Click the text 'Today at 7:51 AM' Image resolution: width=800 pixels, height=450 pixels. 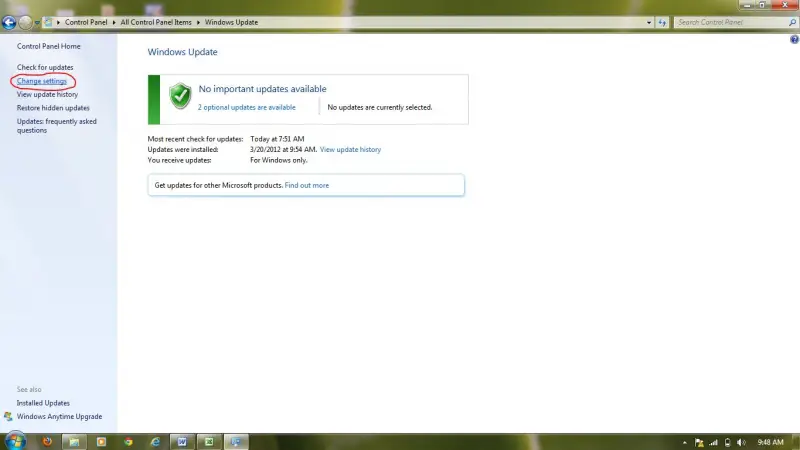(277, 139)
